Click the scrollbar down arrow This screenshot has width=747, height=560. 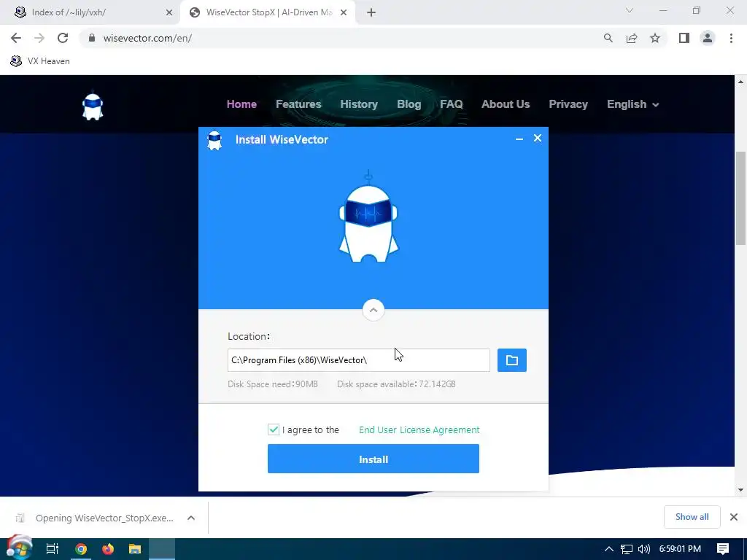coord(741,489)
